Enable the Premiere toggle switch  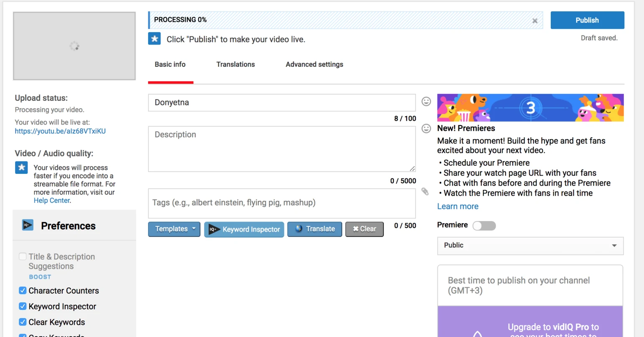click(x=484, y=225)
